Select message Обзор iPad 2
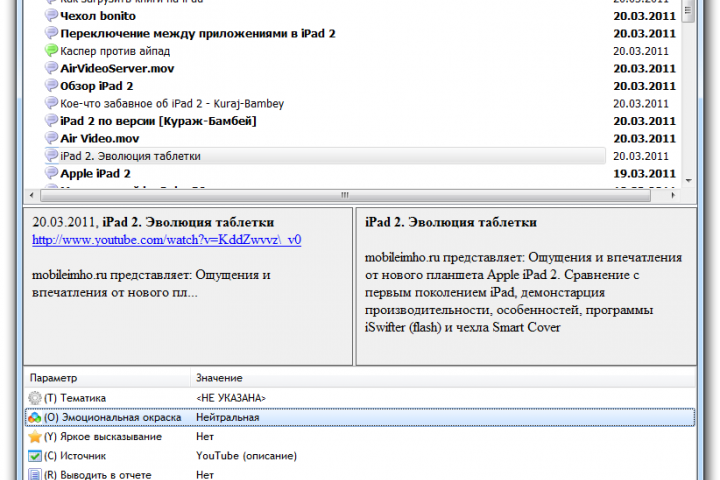Viewport: 720px width, 480px height. [96, 86]
